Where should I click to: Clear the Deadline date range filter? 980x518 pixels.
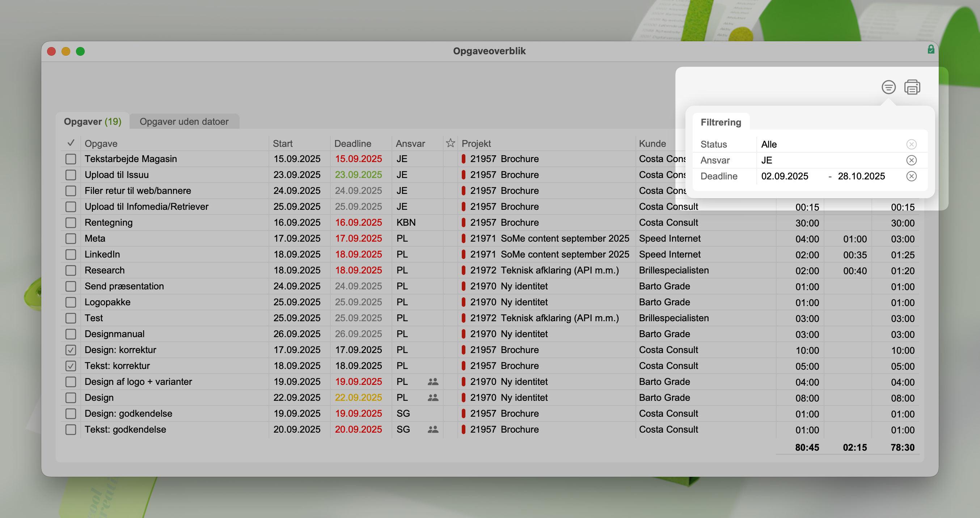pos(911,176)
